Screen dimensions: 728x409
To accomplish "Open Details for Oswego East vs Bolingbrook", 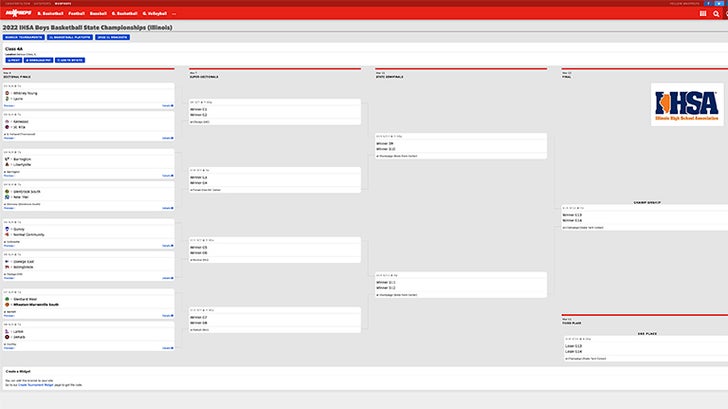I will pos(168,278).
